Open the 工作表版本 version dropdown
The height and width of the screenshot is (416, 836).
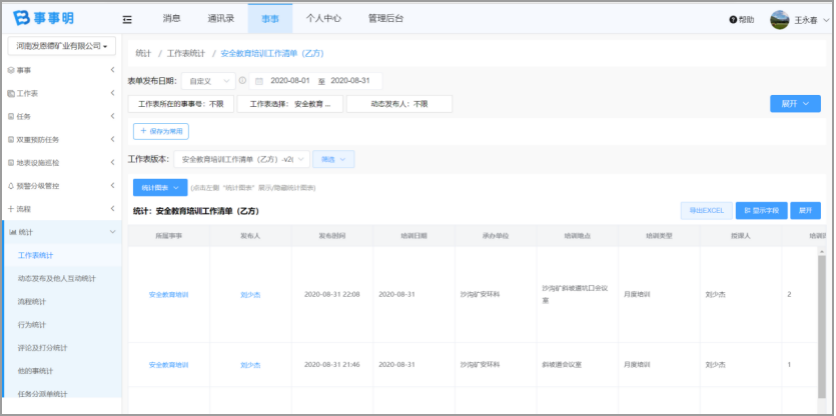pyautogui.click(x=240, y=159)
